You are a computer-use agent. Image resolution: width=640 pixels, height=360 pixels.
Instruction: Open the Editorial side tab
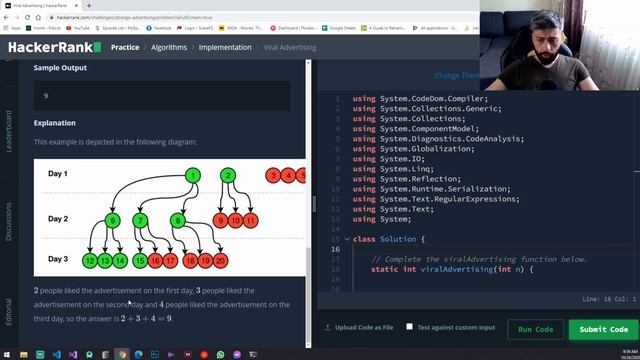click(9, 312)
